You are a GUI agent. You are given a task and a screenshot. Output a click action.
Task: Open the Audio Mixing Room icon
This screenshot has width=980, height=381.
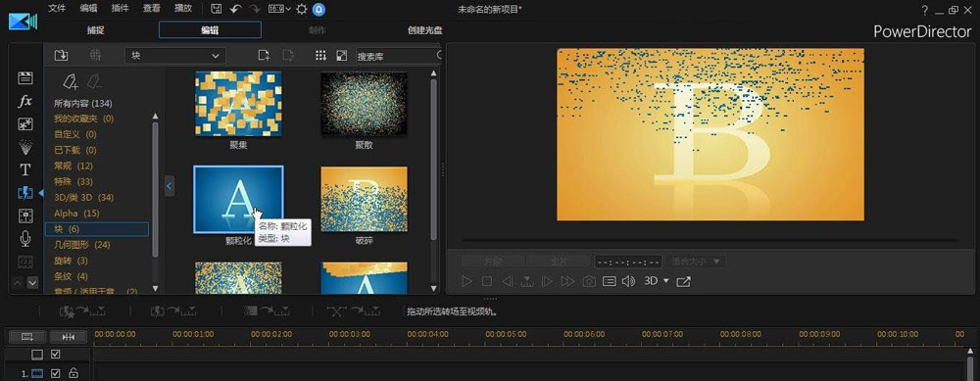pos(25,216)
